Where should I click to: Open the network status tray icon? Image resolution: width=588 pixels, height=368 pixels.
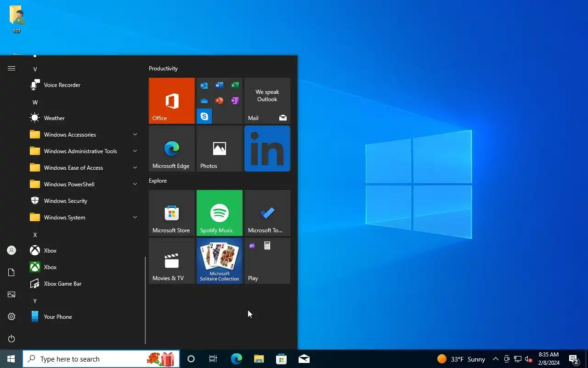point(518,359)
